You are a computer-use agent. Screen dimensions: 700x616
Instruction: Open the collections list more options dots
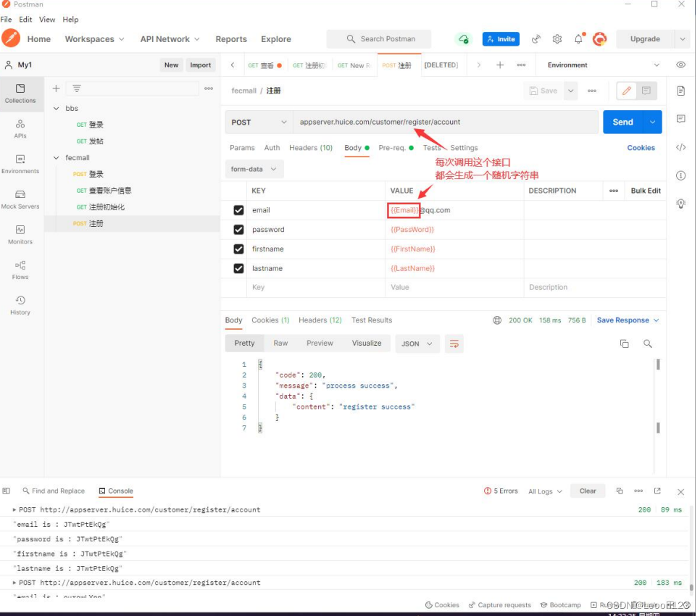209,88
